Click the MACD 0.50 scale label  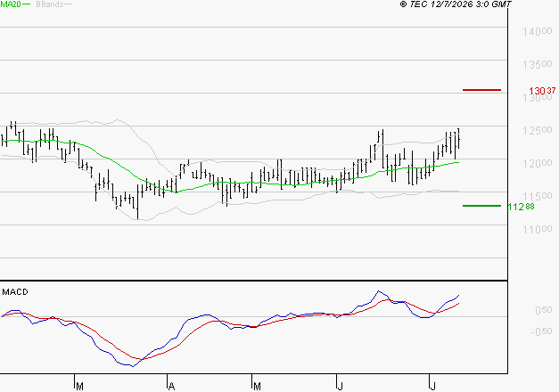[543, 310]
